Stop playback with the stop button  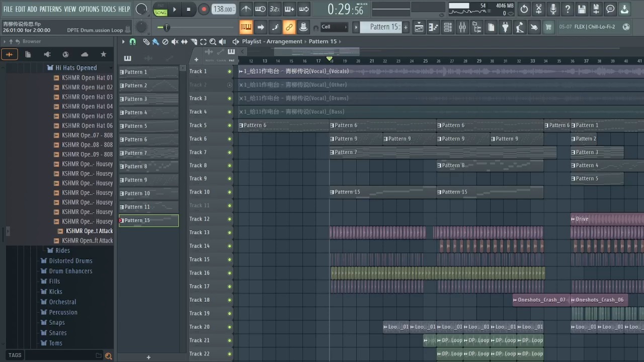pos(189,9)
